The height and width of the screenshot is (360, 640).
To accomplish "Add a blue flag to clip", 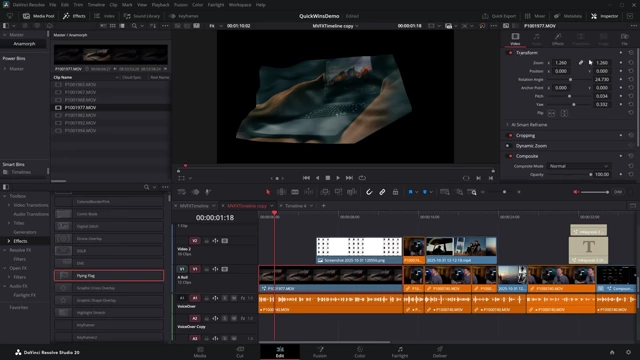I will coord(410,192).
